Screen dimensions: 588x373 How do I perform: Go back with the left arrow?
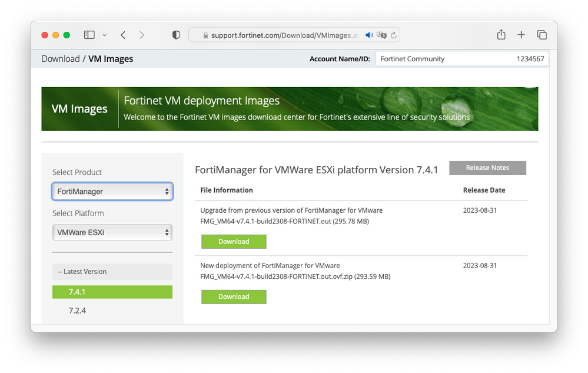tap(123, 35)
